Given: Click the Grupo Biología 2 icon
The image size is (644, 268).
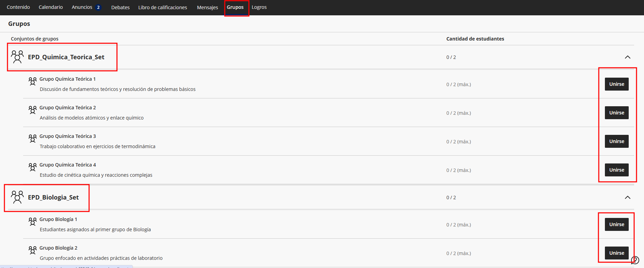Looking at the screenshot, I should 33,250.
